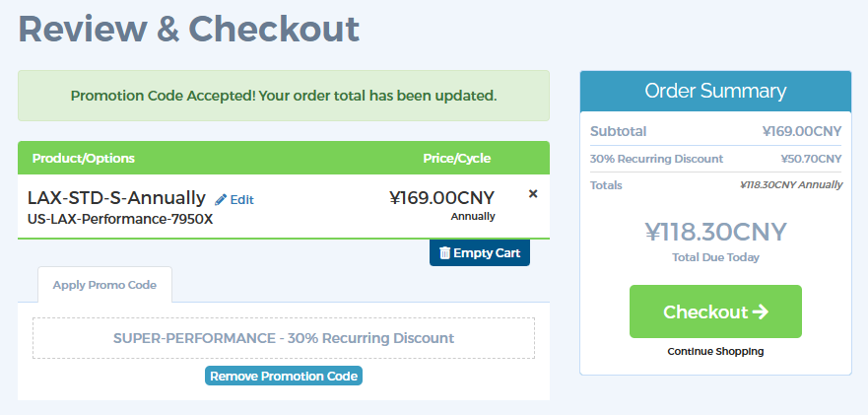Viewport: 868px width, 415px height.
Task: Click the Totals row showing ¥118.30CNY Annually
Action: pos(715,184)
